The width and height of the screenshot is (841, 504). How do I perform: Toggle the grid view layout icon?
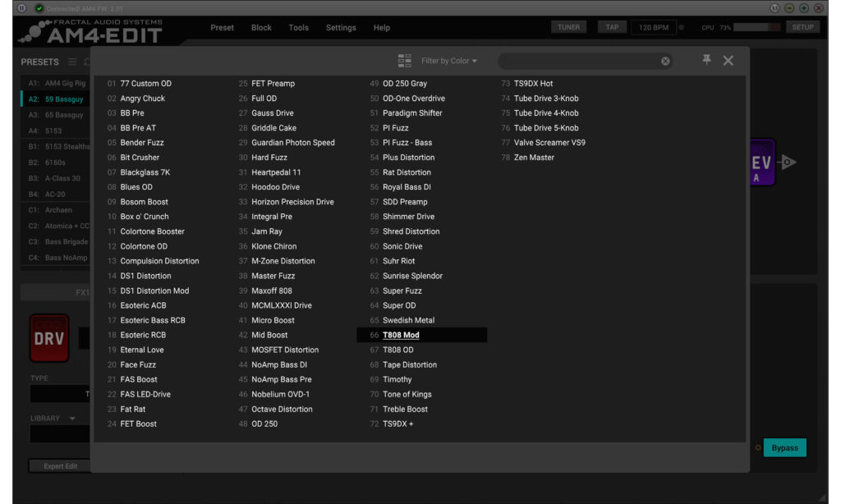point(404,61)
